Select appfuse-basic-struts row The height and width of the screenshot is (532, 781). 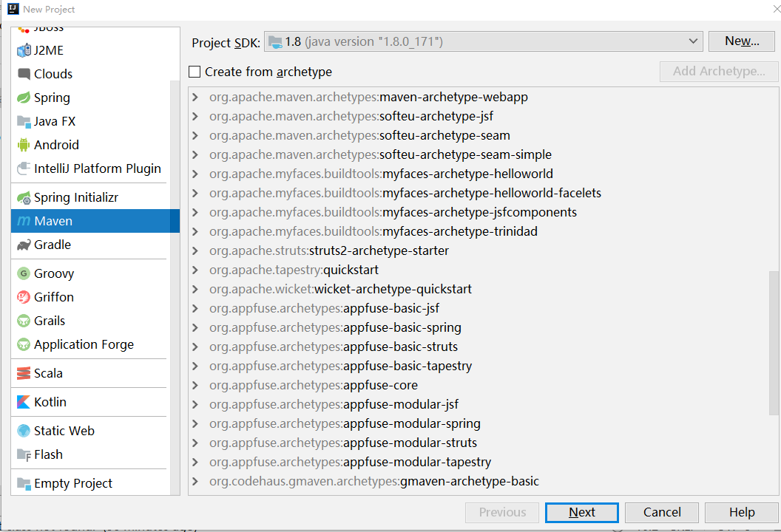click(x=334, y=347)
